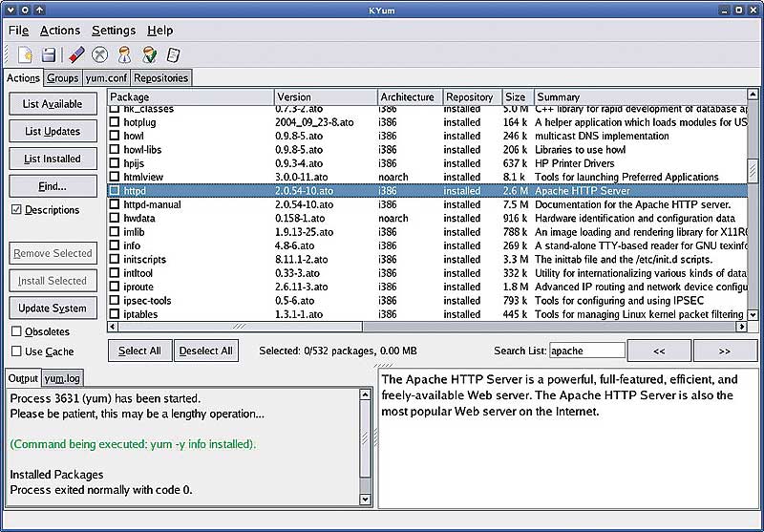The image size is (764, 532).
Task: Switch to the yum.conf tab
Action: [106, 78]
